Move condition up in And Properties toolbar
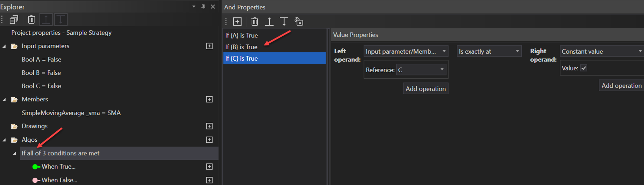 269,22
